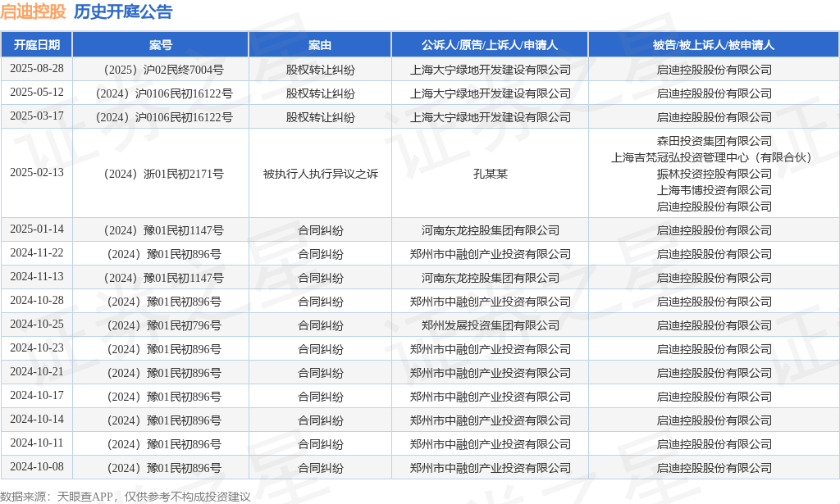Click the date cell 2024-11-13
The width and height of the screenshot is (840, 504).
[x=36, y=277]
